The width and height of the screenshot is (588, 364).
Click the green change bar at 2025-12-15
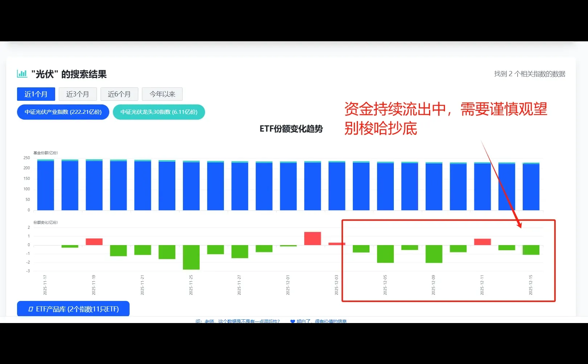pos(531,250)
